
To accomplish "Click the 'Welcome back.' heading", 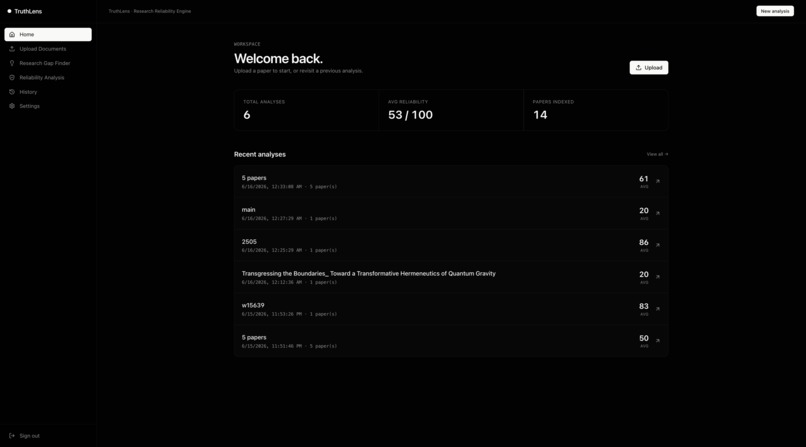I will [278, 59].
